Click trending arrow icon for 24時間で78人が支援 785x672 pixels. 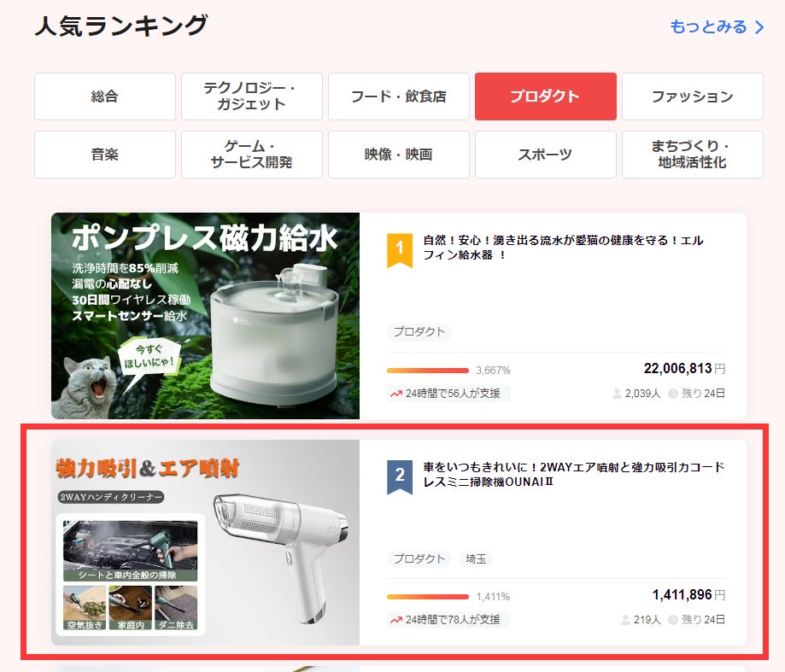[x=395, y=620]
